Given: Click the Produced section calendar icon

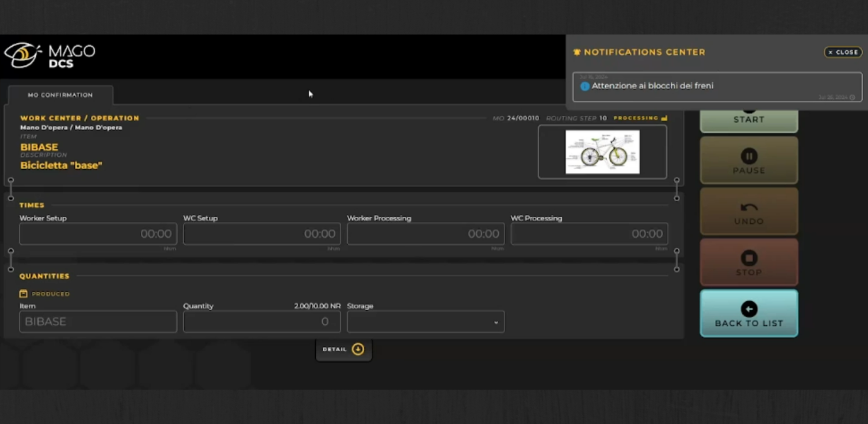Looking at the screenshot, I should coord(23,294).
